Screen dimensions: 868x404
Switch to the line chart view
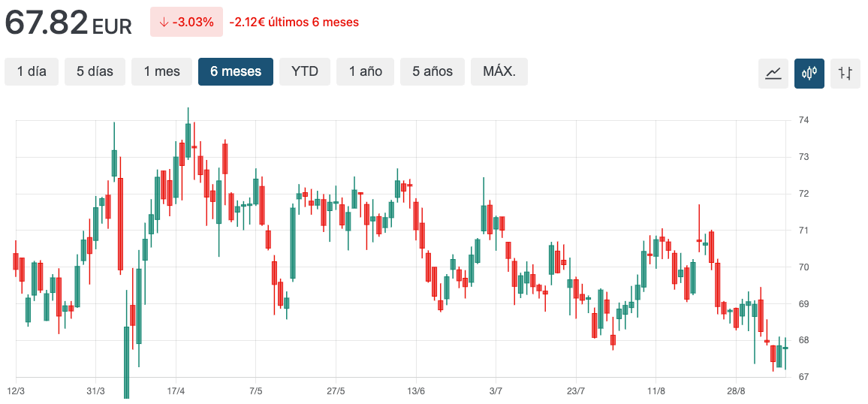(773, 73)
